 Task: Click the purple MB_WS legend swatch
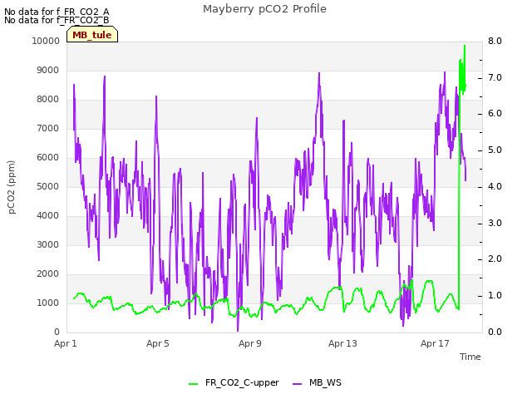(298, 384)
